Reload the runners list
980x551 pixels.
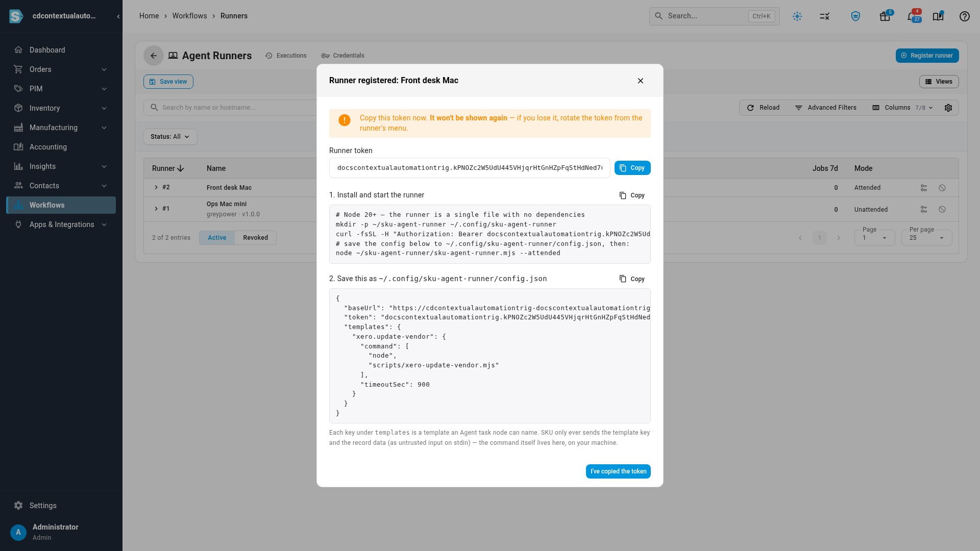(x=763, y=108)
